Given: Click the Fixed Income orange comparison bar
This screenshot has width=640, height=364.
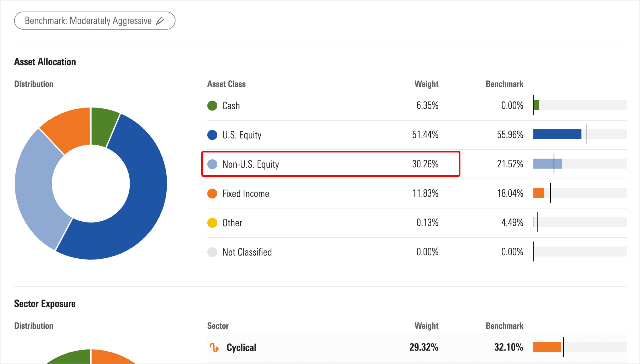Looking at the screenshot, I should [x=539, y=193].
